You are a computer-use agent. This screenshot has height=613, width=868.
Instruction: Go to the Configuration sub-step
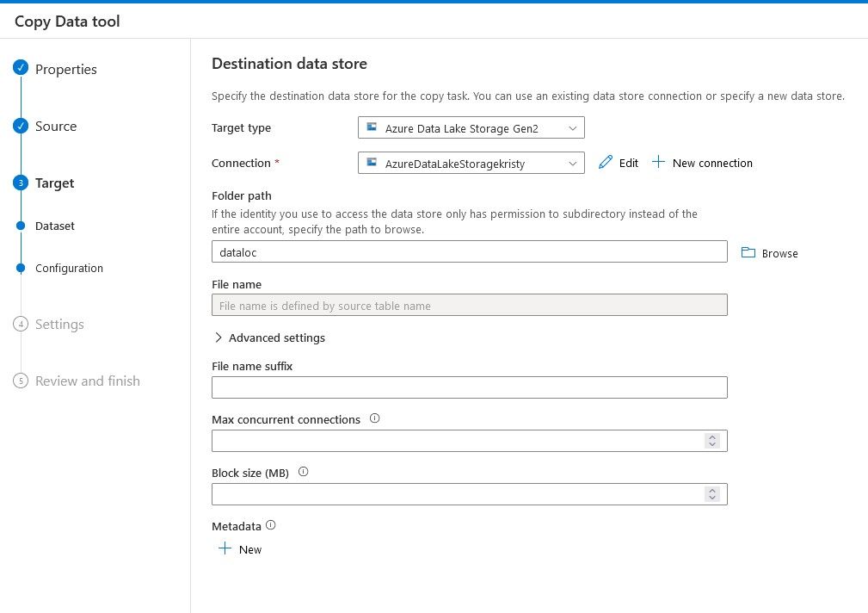click(x=69, y=268)
